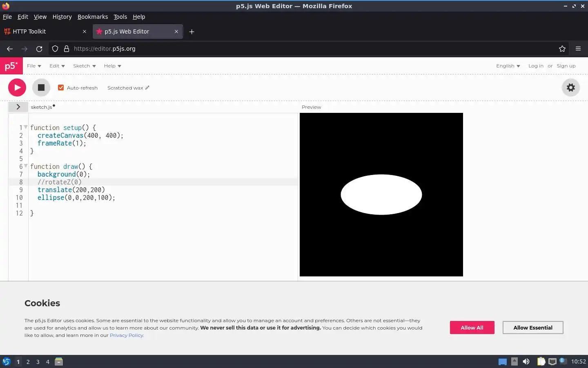Click the site security padlock icon
The height and width of the screenshot is (368, 588).
click(x=67, y=49)
